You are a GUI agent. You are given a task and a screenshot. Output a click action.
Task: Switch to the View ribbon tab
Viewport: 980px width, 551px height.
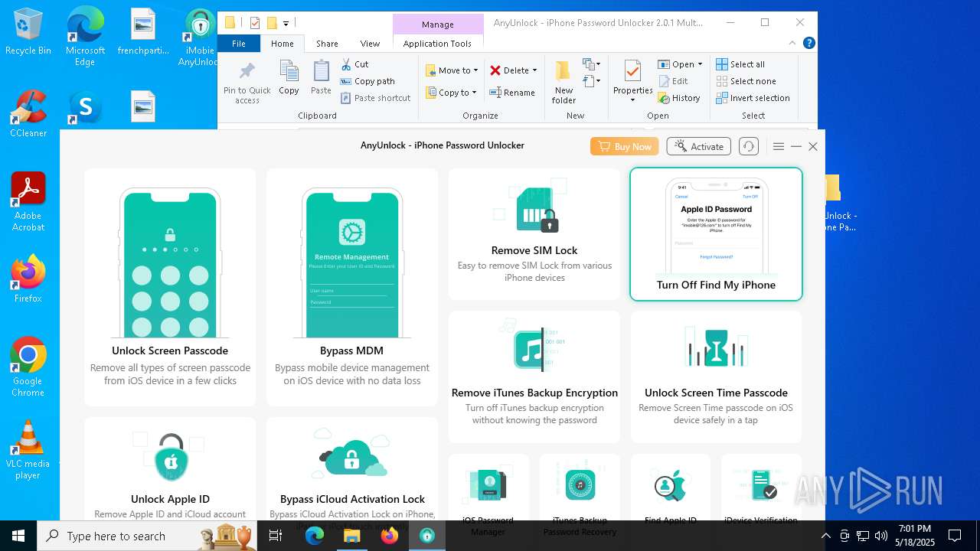[370, 44]
